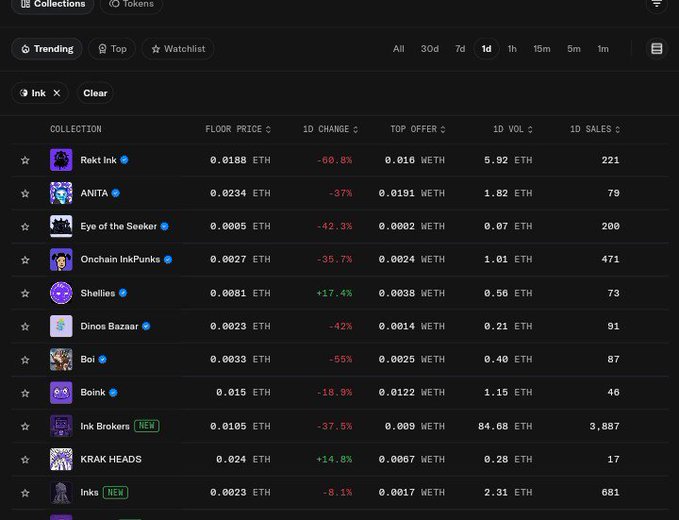The width and height of the screenshot is (679, 520).
Task: Click NEW badge on Ink Brokers
Action: 147,426
